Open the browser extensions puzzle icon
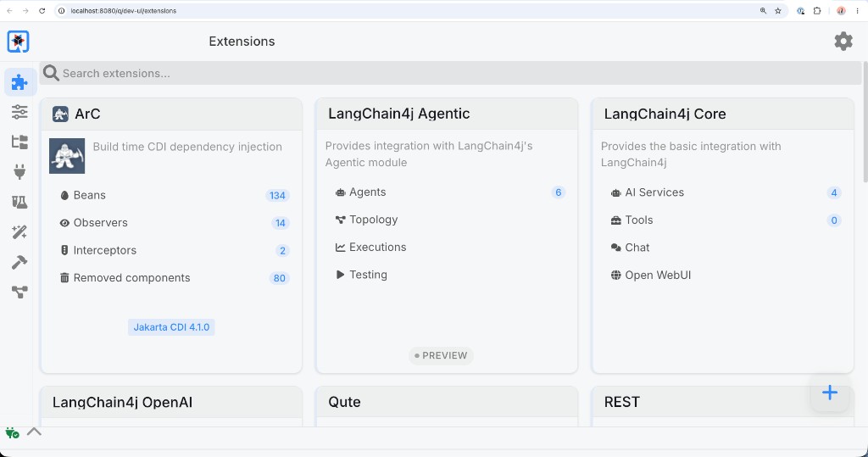The image size is (868, 457). coord(817,10)
